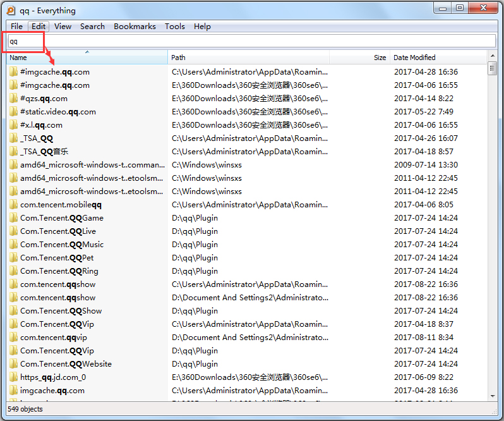Open the Help menu
Image resolution: width=504 pixels, height=421 pixels.
click(x=202, y=27)
